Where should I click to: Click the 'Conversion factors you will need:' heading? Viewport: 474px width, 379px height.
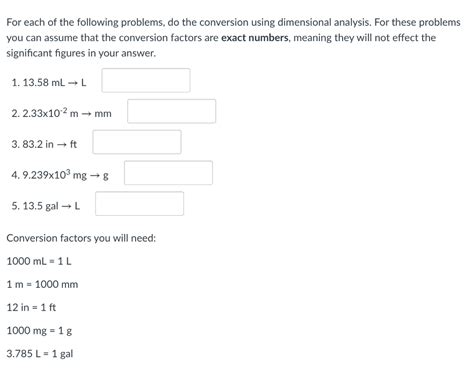click(81, 238)
